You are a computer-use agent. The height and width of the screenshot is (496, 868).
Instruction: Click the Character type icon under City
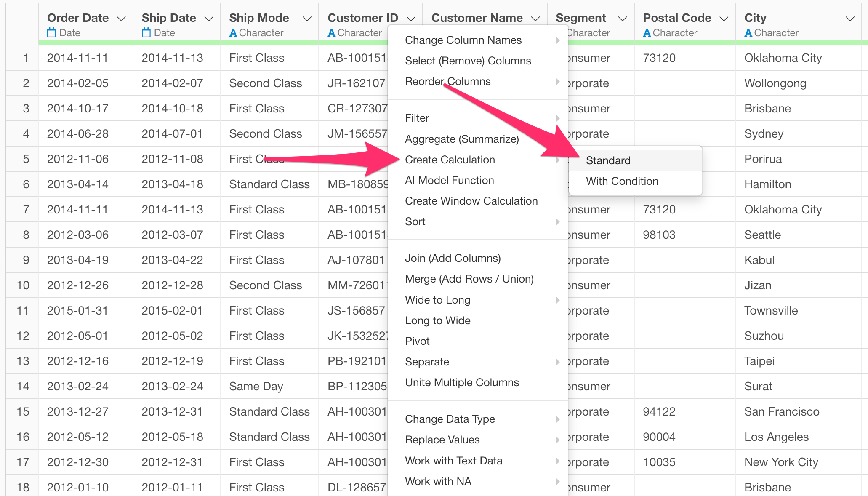[x=748, y=33]
